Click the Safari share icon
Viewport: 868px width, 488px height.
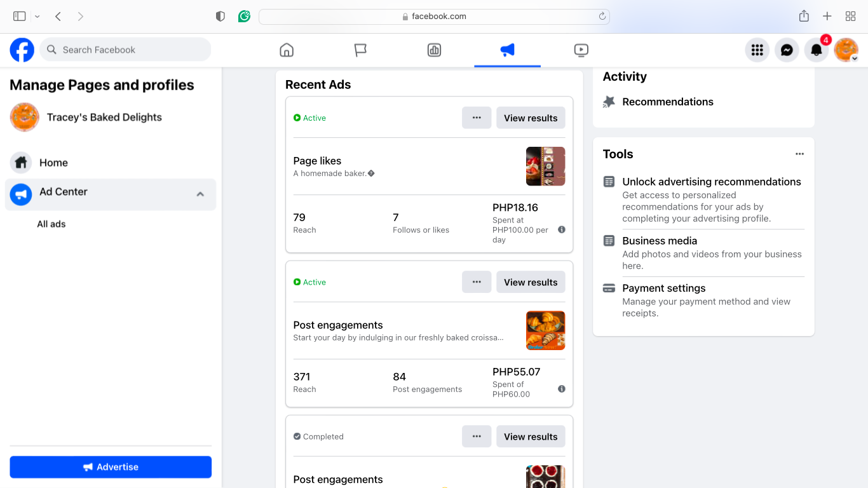[x=804, y=17]
